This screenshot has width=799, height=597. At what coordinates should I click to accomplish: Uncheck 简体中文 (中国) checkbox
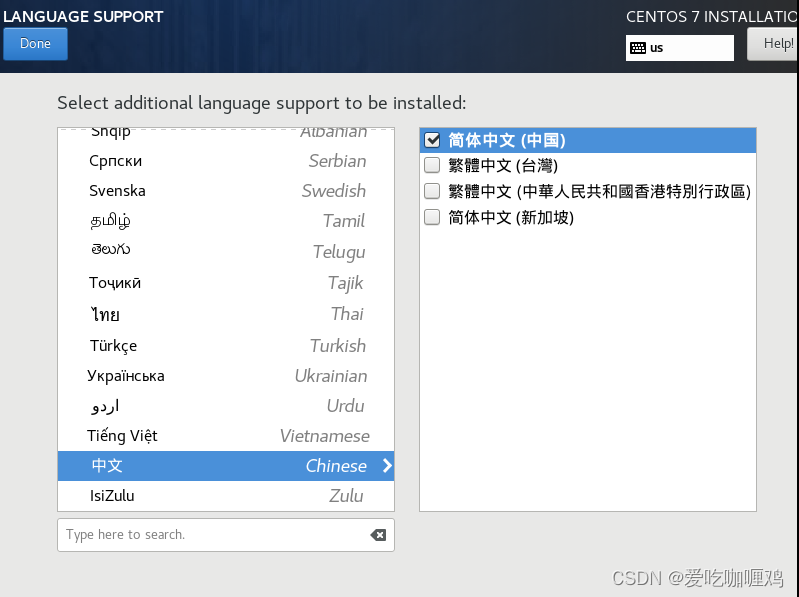tap(432, 140)
